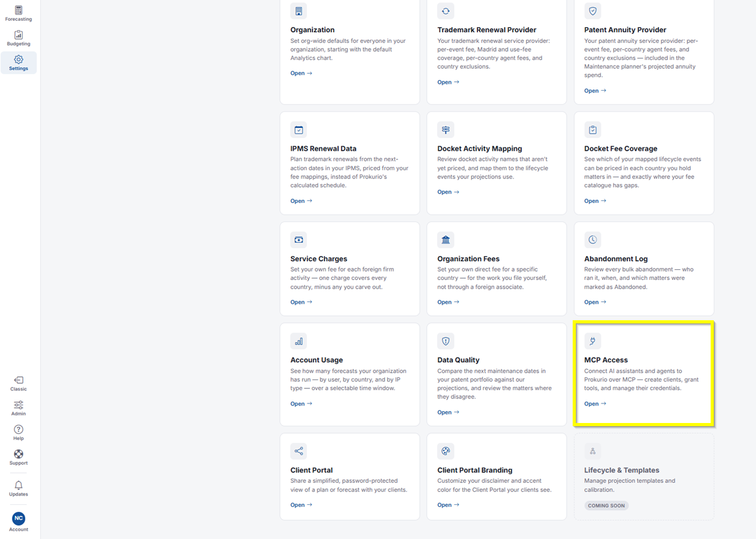
Task: Click Open link under Docket Activity Mapping
Action: pos(448,192)
